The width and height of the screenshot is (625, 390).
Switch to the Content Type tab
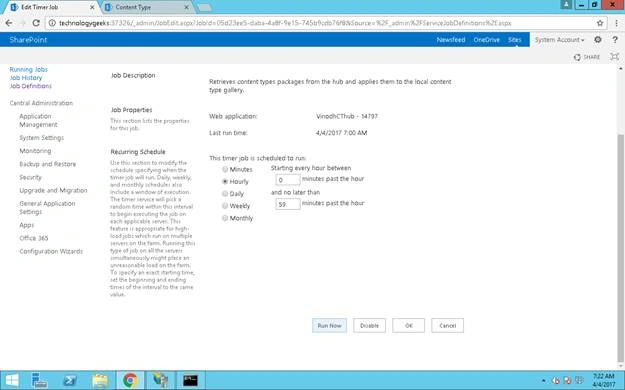tap(146, 7)
